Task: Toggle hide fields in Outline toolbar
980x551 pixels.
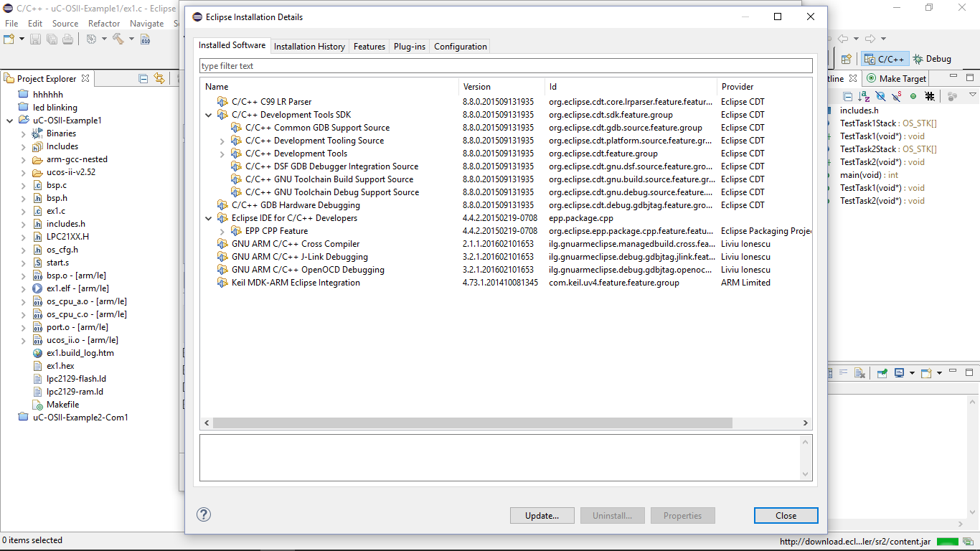Action: point(880,96)
